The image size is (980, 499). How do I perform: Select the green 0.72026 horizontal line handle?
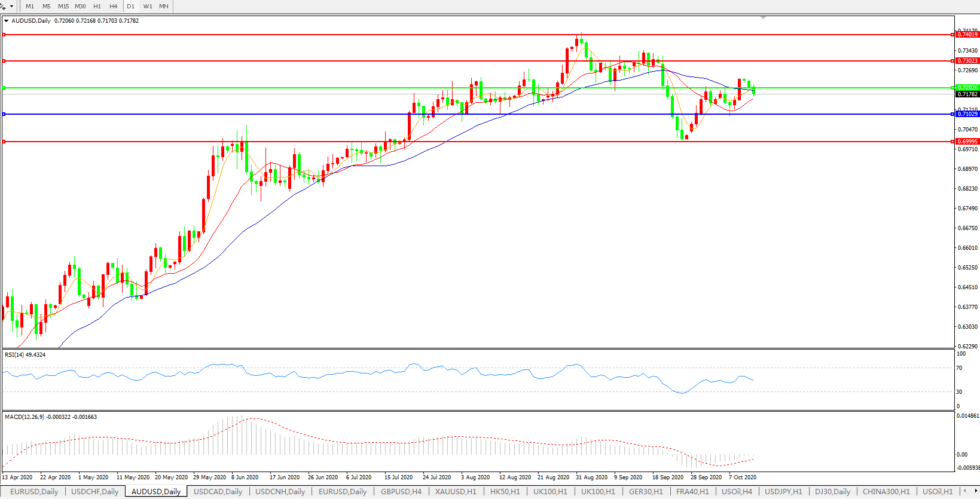[x=4, y=88]
